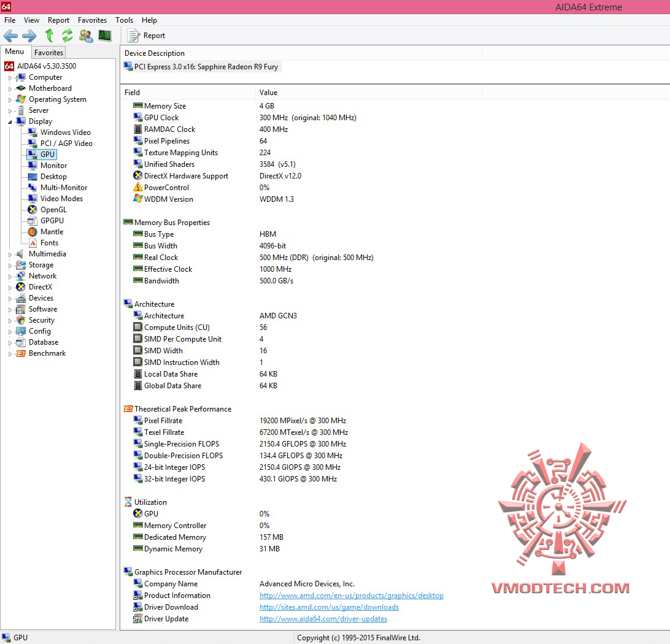The image size is (670, 644).
Task: Open the AMD Product Information link
Action: 351,596
